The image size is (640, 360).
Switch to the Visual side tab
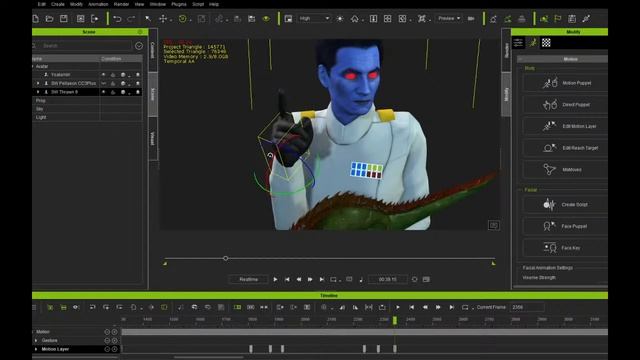pyautogui.click(x=153, y=138)
